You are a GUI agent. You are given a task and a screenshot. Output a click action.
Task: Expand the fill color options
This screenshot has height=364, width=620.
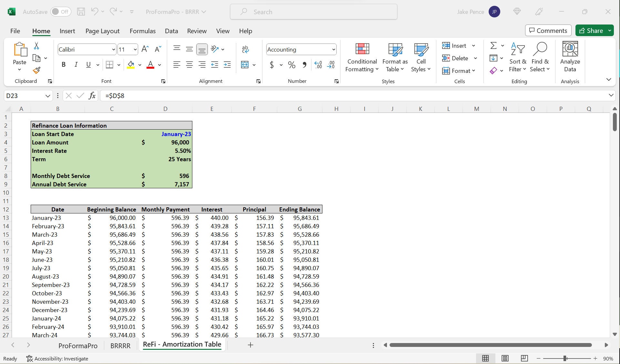140,64
